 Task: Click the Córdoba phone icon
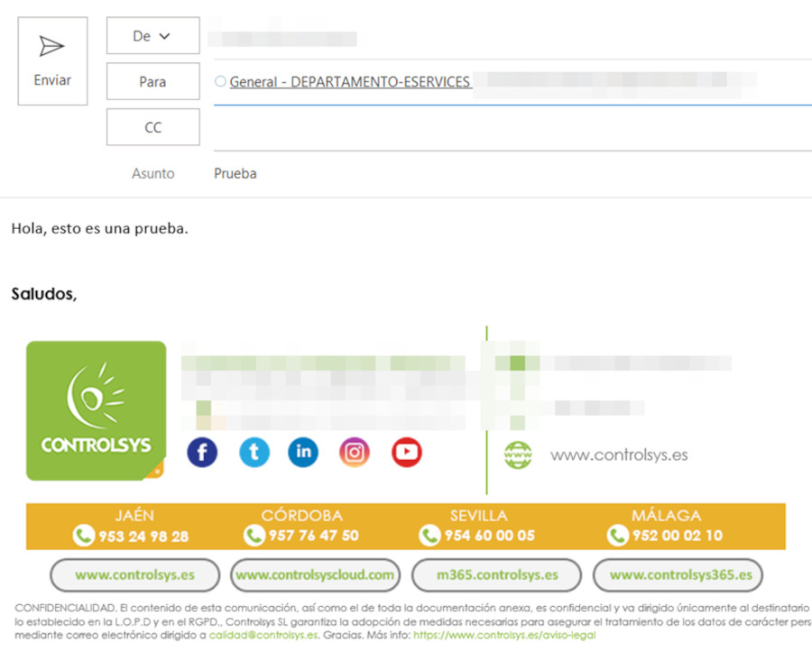tap(254, 536)
